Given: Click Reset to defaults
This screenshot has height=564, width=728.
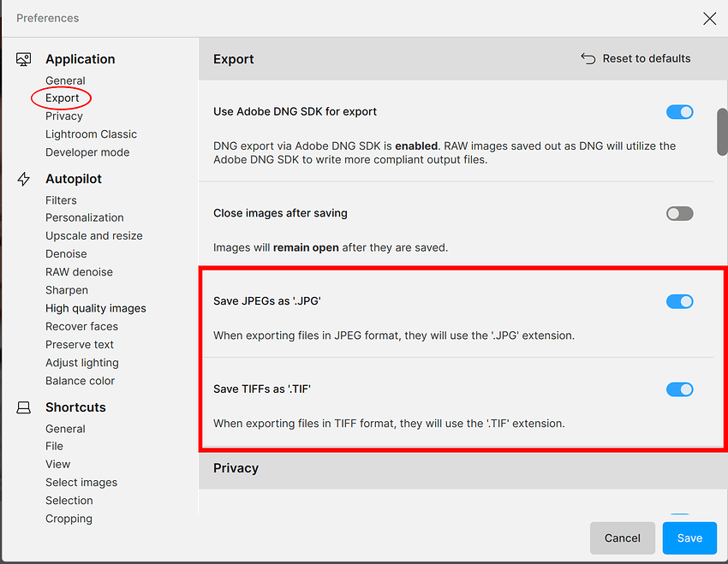Looking at the screenshot, I should pyautogui.click(x=646, y=58).
